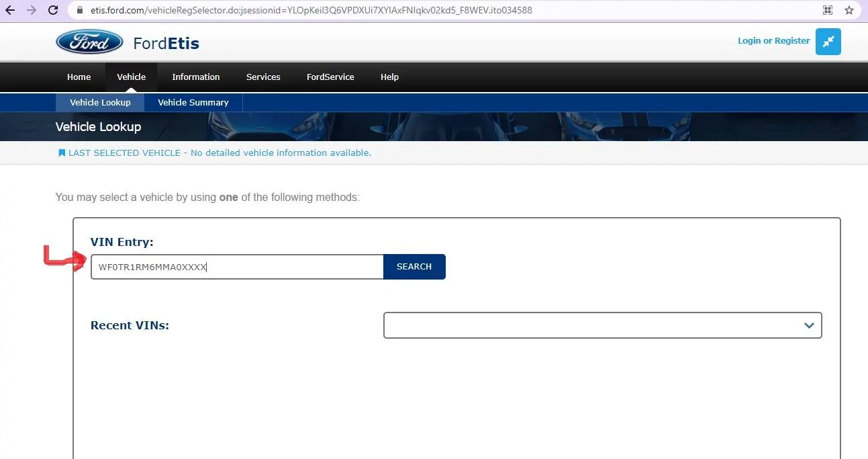Switch to Vehicle Summary tab
This screenshot has width=868, height=459.
pyautogui.click(x=193, y=103)
